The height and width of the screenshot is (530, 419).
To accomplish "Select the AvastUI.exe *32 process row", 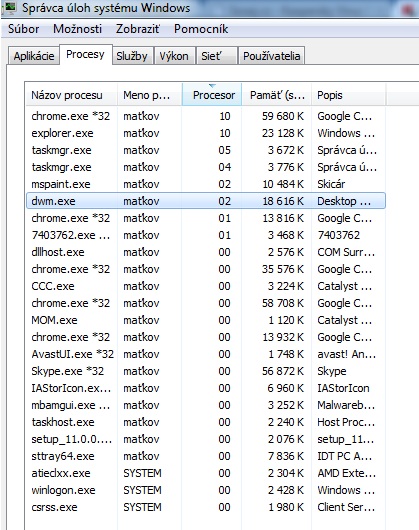I will (x=206, y=354).
